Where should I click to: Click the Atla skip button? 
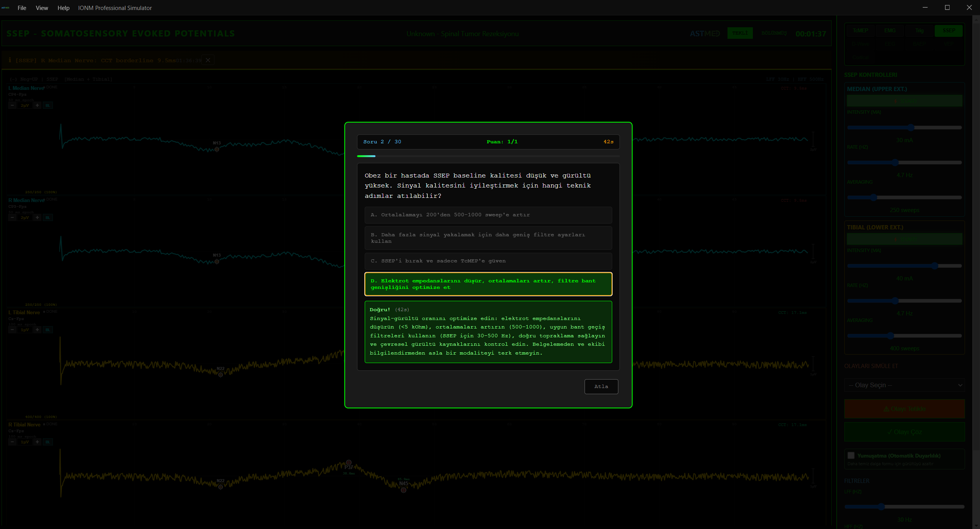(x=601, y=386)
